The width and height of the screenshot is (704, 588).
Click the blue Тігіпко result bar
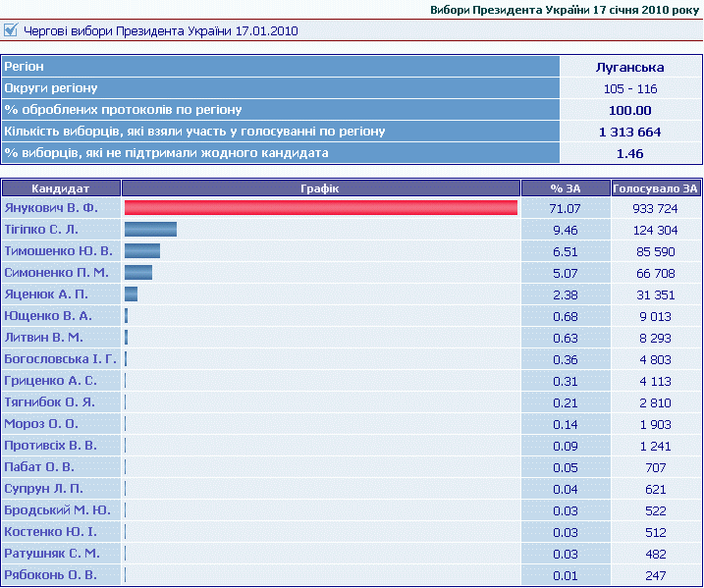150,230
